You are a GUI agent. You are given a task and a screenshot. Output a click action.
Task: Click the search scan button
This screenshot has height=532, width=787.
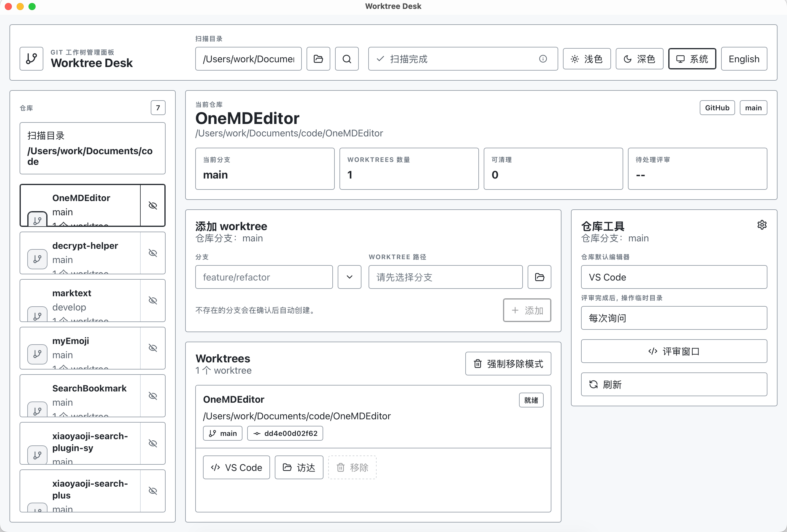point(347,59)
